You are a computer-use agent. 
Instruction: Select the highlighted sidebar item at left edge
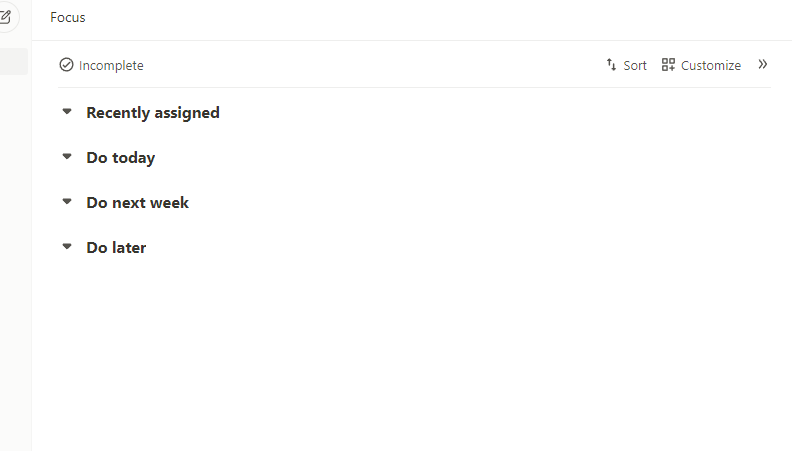pos(14,62)
